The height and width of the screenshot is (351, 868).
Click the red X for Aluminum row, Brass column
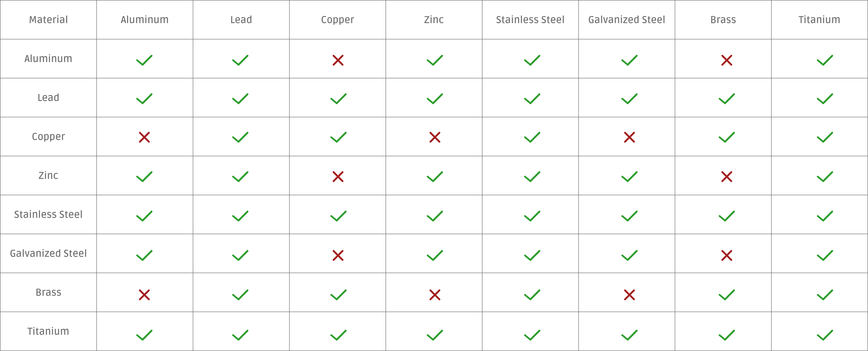pos(727,60)
